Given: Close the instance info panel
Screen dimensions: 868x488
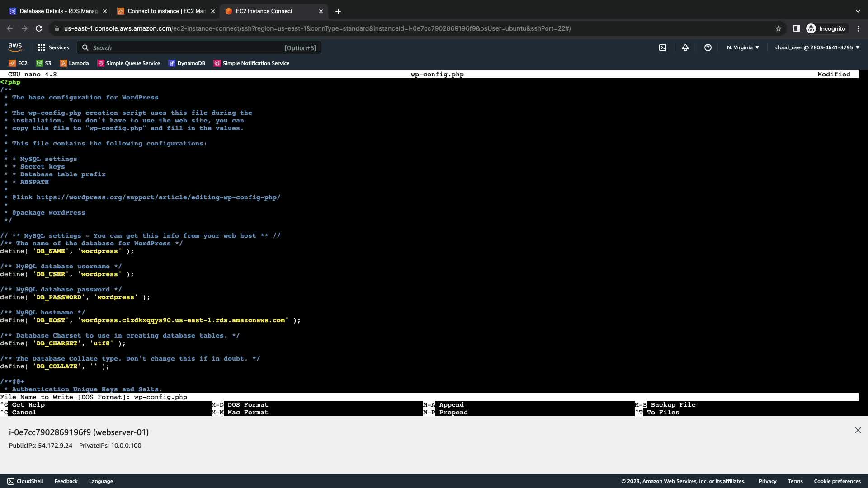Looking at the screenshot, I should 858,430.
